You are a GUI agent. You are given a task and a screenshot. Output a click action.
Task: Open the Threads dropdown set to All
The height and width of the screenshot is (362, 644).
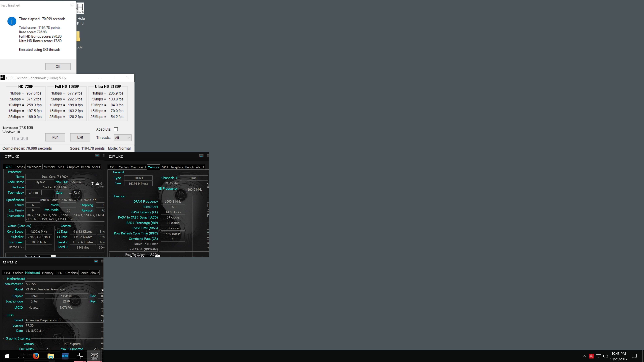pos(122,138)
